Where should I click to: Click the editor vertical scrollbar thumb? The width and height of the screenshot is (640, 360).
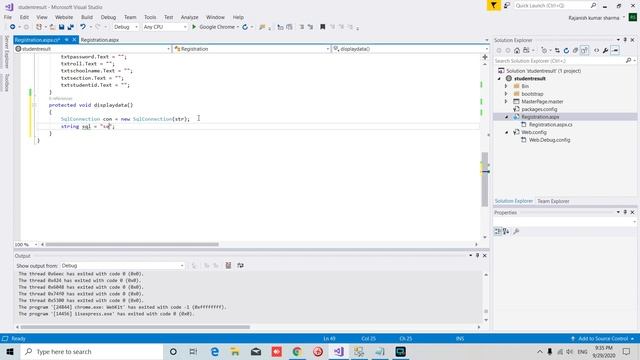click(485, 179)
